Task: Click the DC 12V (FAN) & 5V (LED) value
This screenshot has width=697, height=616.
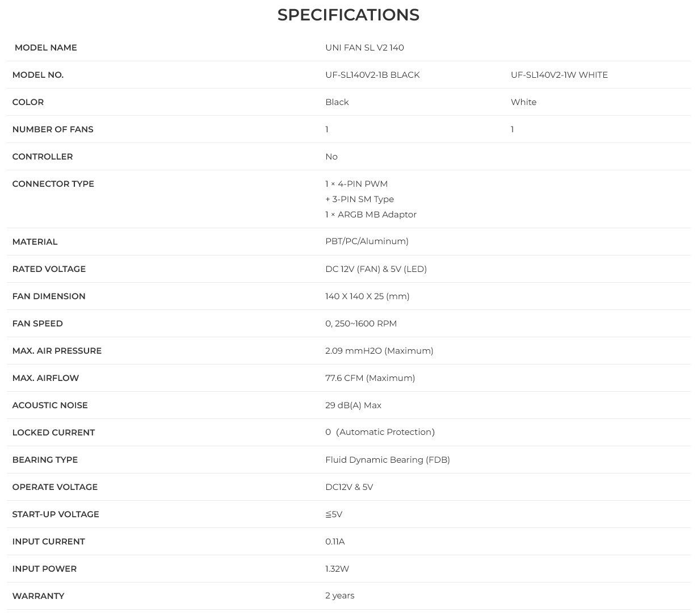Action: pos(376,269)
